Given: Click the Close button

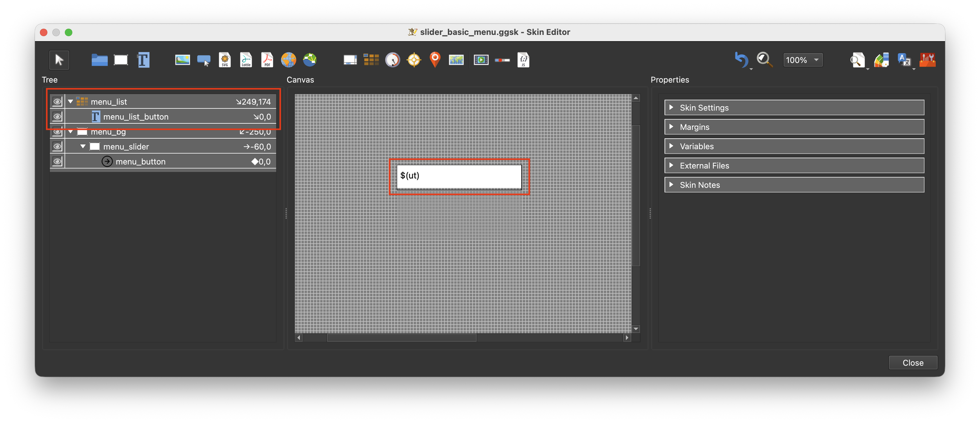Looking at the screenshot, I should (913, 363).
